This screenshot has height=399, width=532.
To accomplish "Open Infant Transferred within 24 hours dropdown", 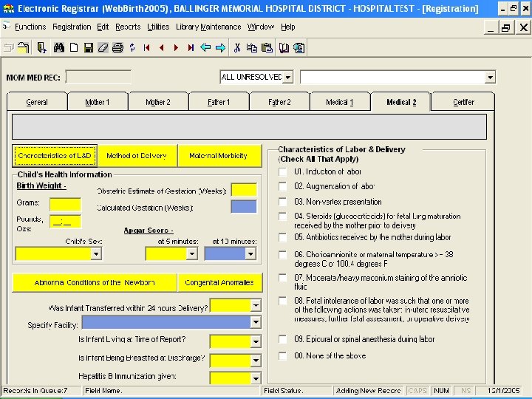I will [256, 306].
